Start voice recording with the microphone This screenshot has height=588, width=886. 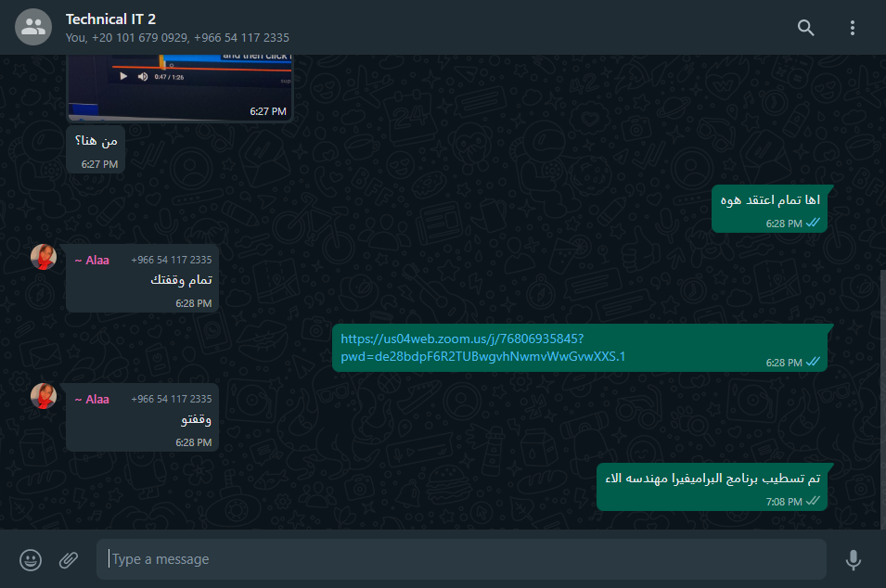tap(854, 560)
